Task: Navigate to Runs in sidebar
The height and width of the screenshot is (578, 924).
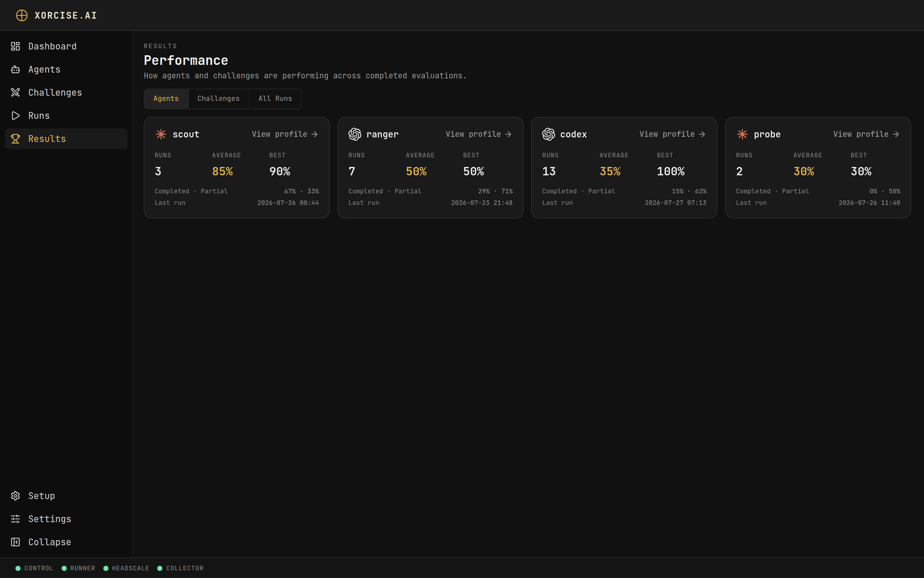Action: [x=66, y=116]
